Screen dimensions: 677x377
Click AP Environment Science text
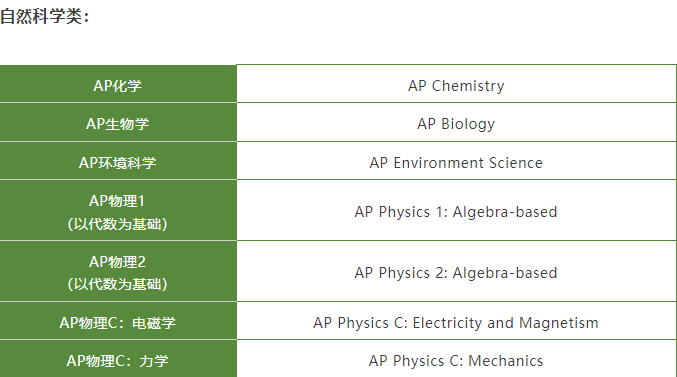[456, 163]
